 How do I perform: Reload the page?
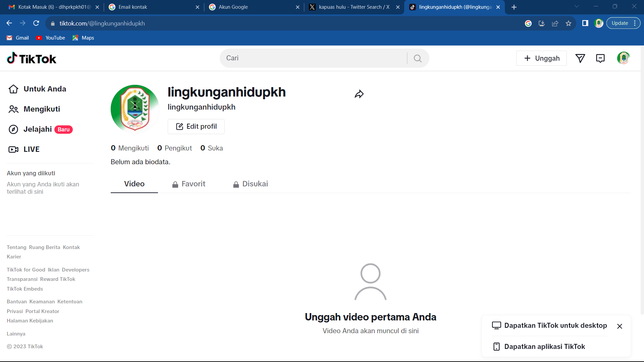pyautogui.click(x=36, y=23)
